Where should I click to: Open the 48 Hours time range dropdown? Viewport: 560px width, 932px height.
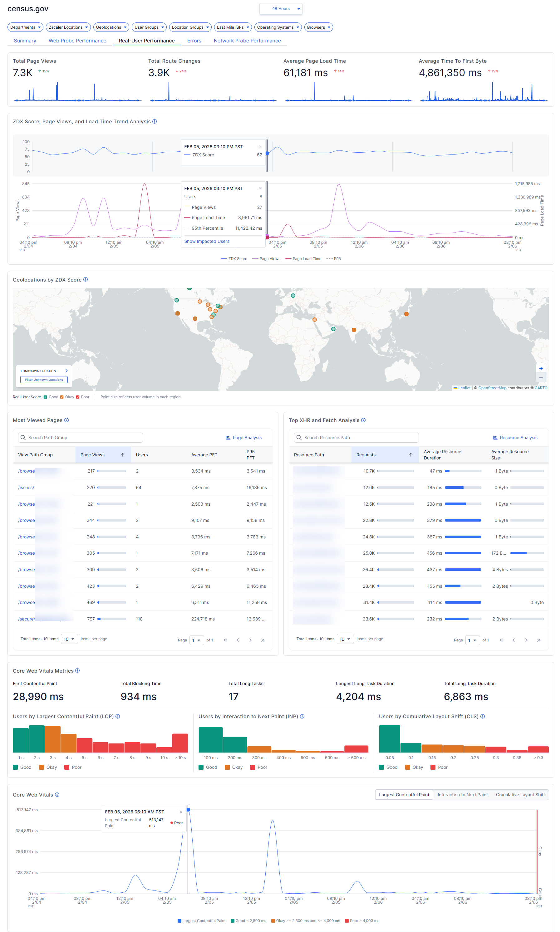click(x=281, y=9)
